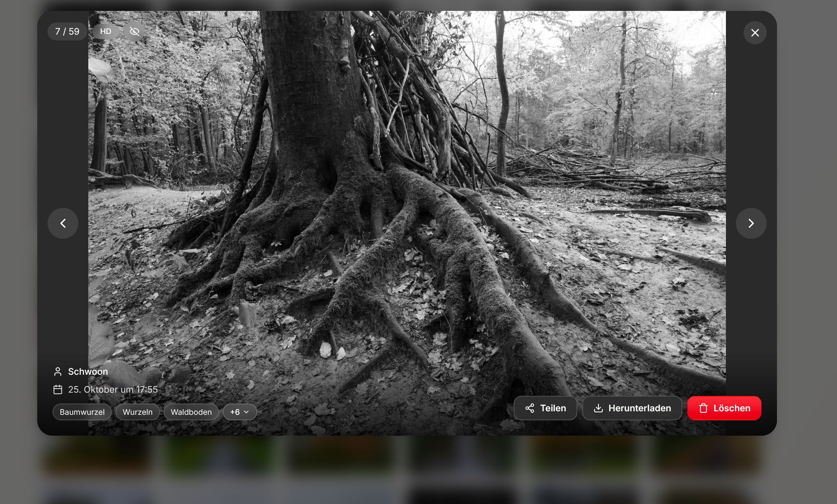Advance to the next photo
Screen dimensions: 837x504
(x=751, y=223)
